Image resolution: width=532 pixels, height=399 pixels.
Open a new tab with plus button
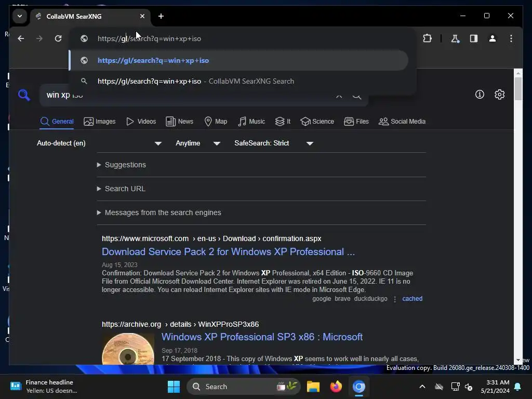coord(161,16)
